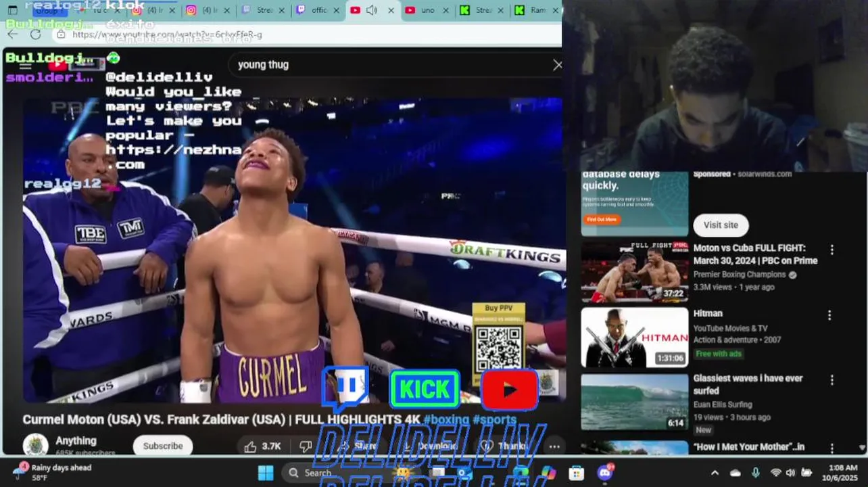Open options menu for 'How I Met Your Mother'
Viewport: 868px width, 487px height.
tap(832, 448)
